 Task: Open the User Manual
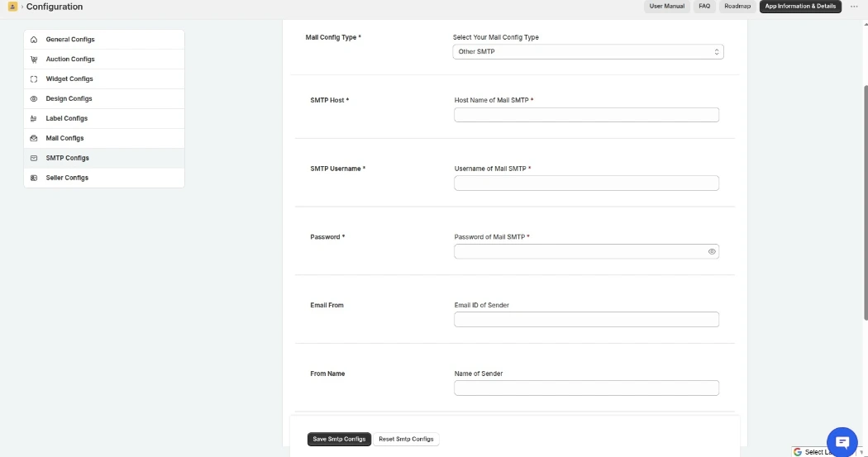666,6
